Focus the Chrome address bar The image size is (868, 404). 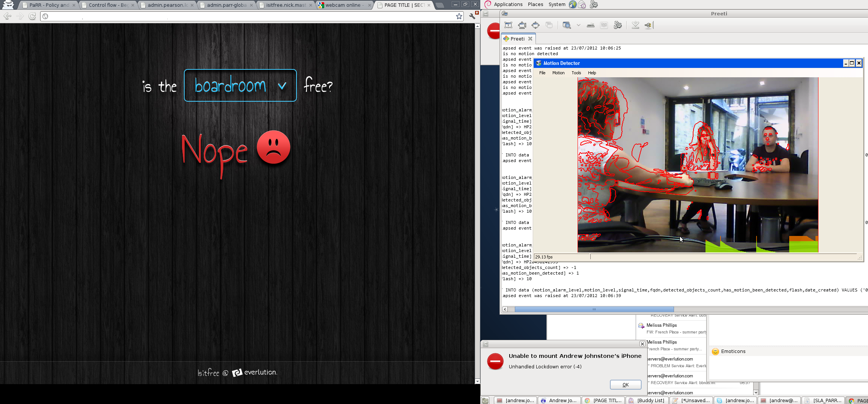tap(252, 16)
